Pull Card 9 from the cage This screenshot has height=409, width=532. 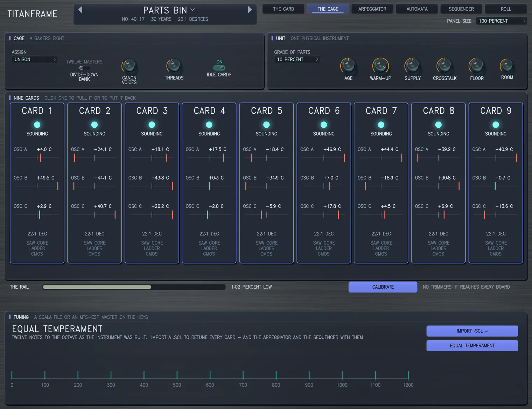point(496,183)
